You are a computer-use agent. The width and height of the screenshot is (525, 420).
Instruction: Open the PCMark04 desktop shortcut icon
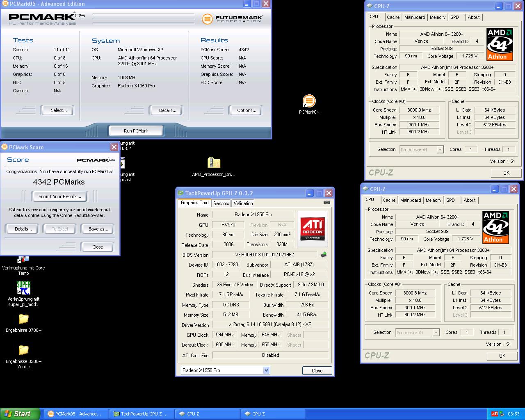[309, 101]
